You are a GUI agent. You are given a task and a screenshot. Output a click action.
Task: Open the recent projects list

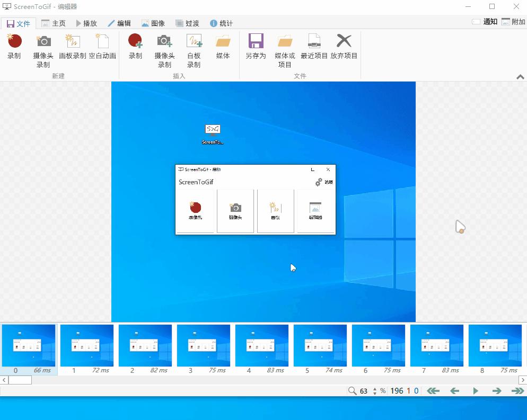314,50
